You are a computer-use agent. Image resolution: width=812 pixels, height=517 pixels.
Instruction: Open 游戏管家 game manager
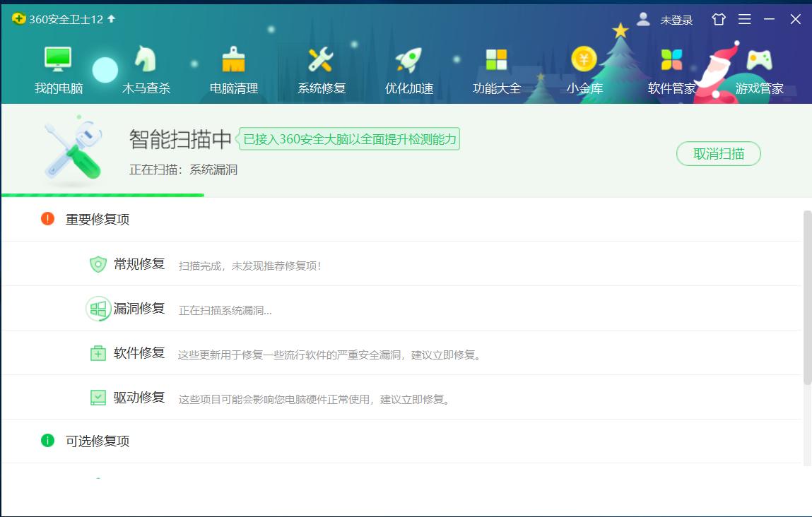pos(759,67)
